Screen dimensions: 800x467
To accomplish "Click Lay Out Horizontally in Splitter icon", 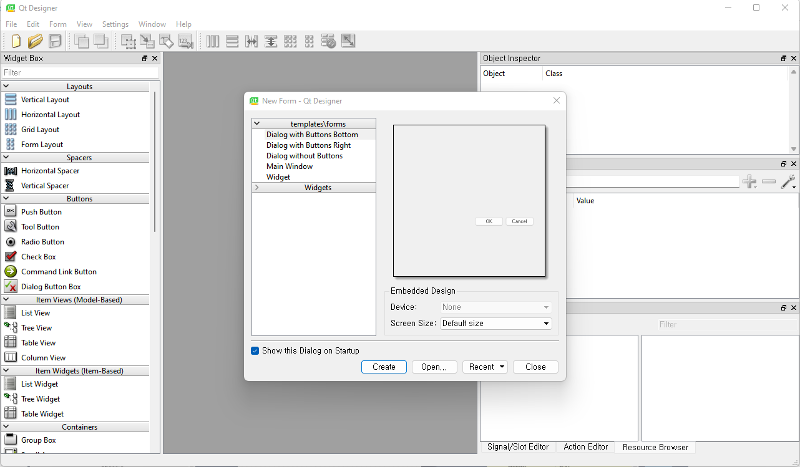I will 252,41.
